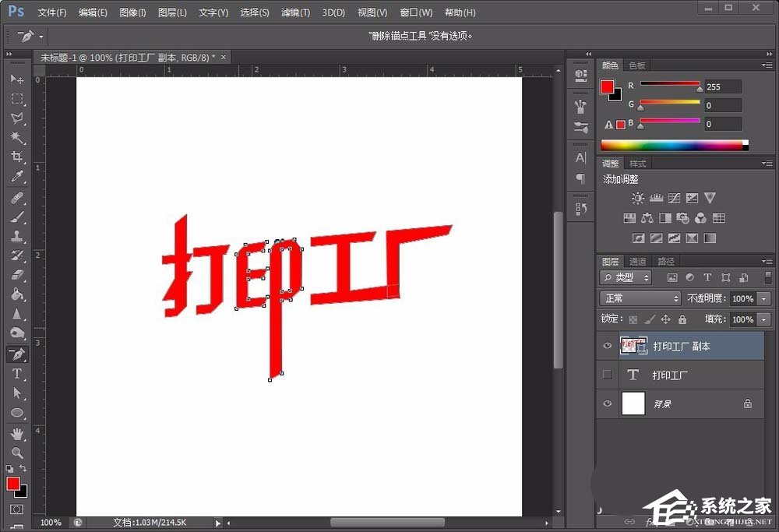Select the Horizontal Type tool

17,375
